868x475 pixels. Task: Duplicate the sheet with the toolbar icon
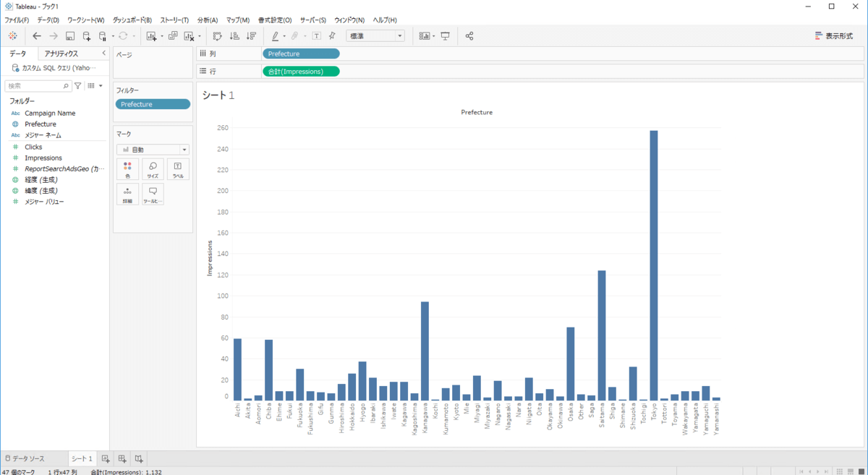[x=173, y=35]
